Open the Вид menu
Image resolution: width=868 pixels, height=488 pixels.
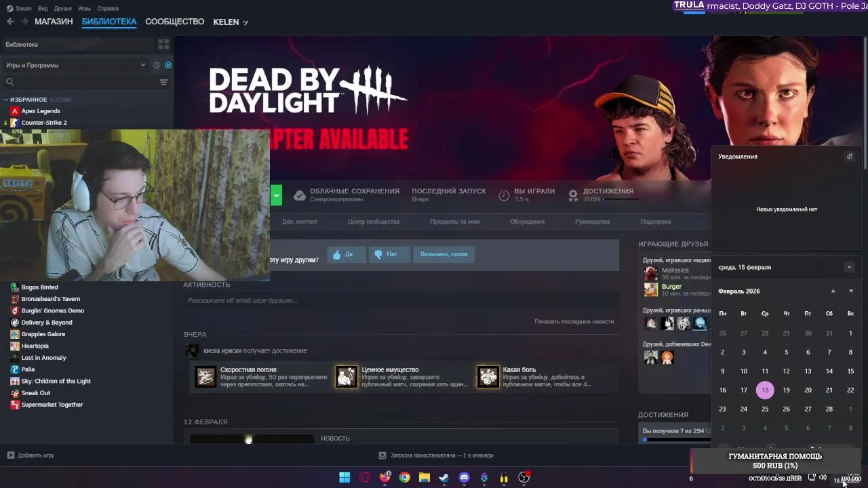43,8
